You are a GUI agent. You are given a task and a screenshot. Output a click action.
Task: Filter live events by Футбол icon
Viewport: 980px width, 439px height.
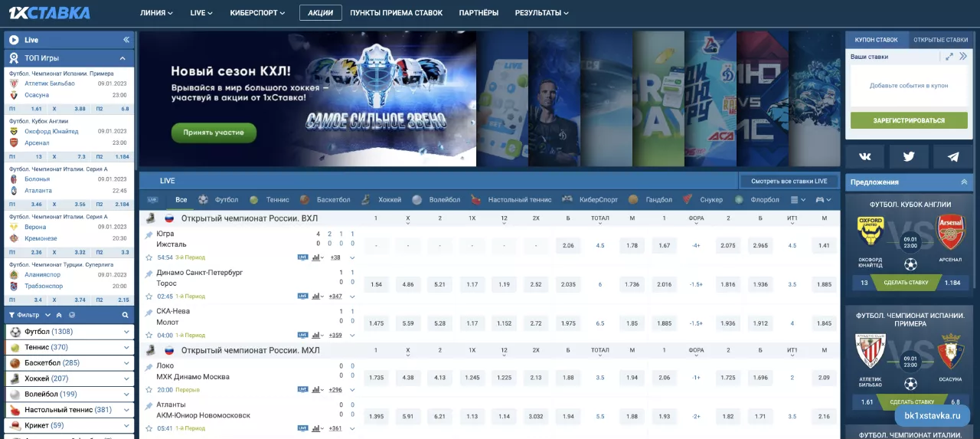coord(204,200)
